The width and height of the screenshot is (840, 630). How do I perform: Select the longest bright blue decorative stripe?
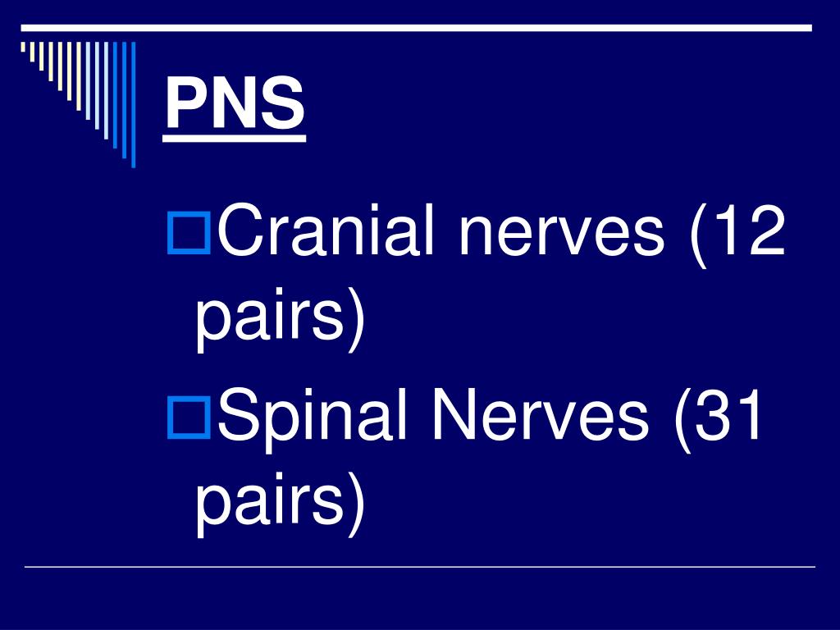134,104
